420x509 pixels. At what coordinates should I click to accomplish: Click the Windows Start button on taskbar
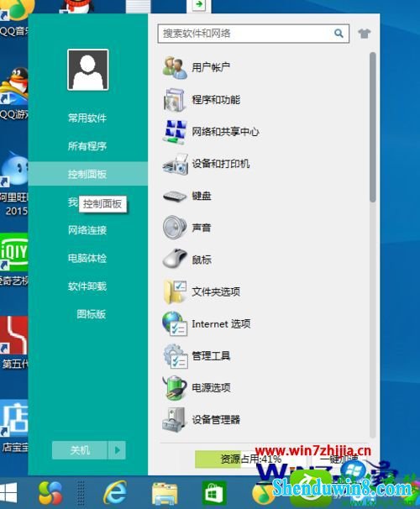[x=8, y=492]
